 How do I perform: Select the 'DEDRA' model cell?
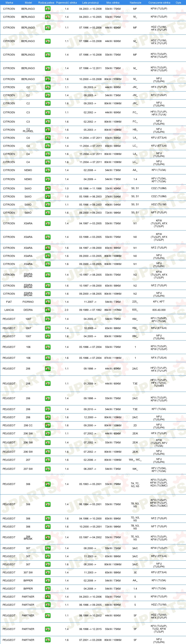click(x=28, y=310)
